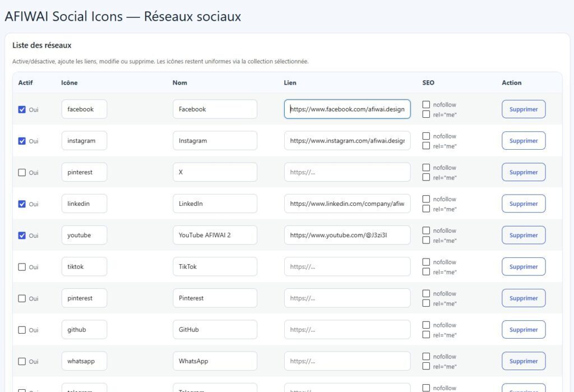Select the empty link field in the X row
This screenshot has width=574, height=392.
tap(347, 172)
